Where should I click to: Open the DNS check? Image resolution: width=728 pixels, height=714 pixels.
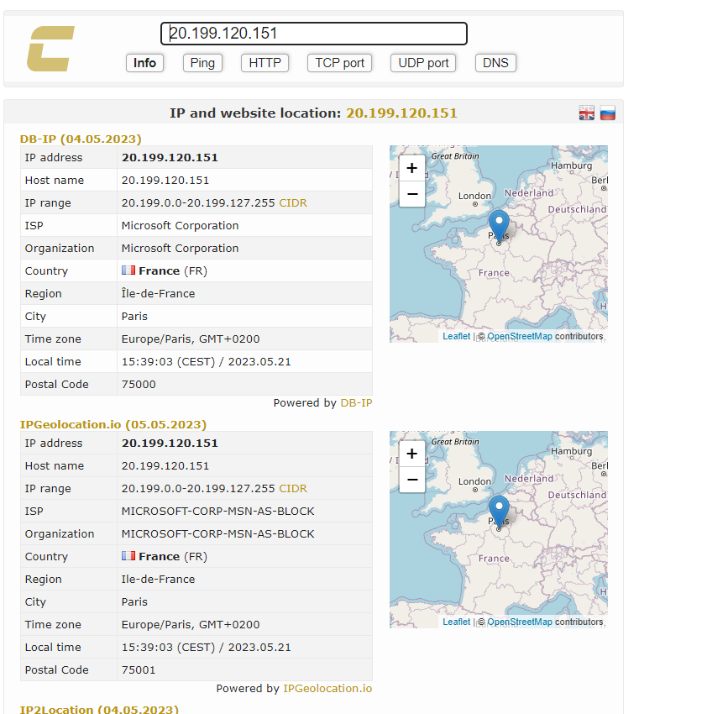495,63
